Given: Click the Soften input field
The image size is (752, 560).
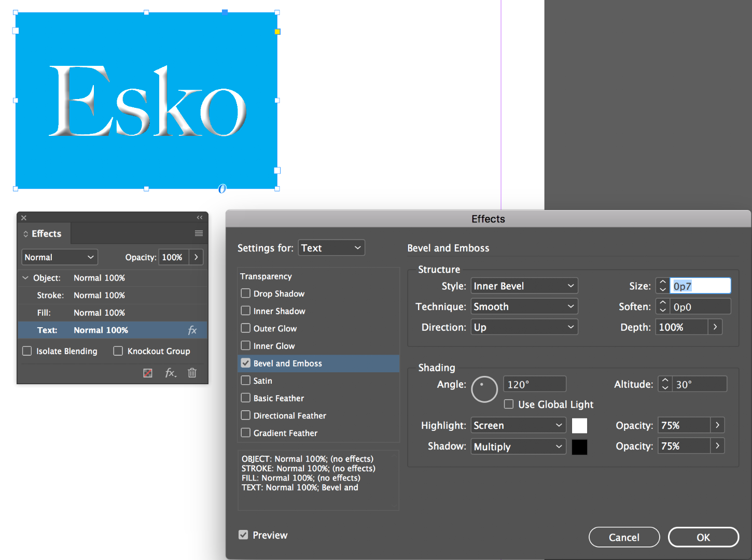Looking at the screenshot, I should point(700,306).
